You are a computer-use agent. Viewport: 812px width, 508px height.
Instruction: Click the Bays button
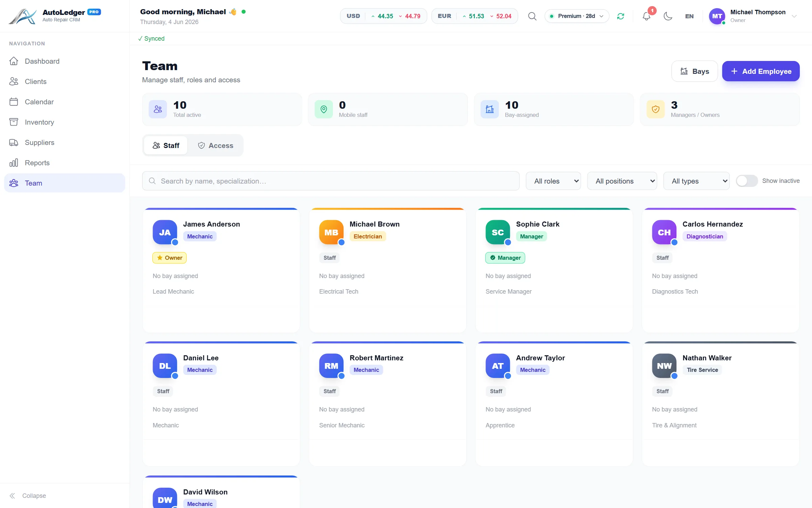695,71
